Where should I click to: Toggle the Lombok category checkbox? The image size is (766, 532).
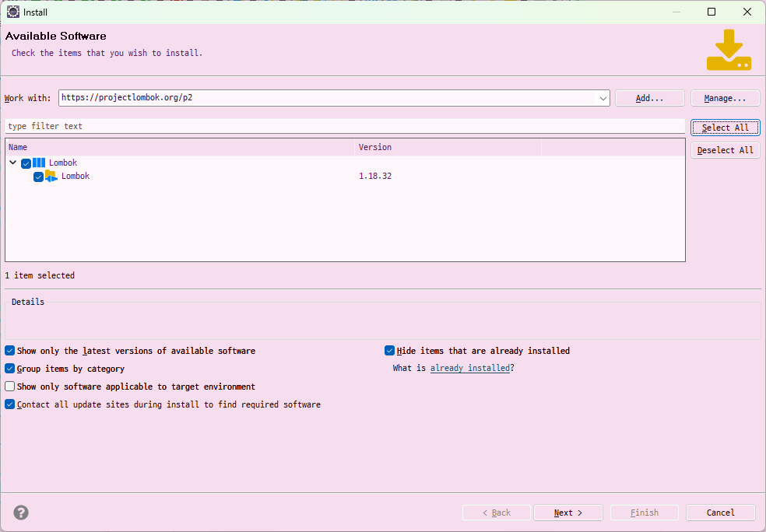click(x=26, y=163)
